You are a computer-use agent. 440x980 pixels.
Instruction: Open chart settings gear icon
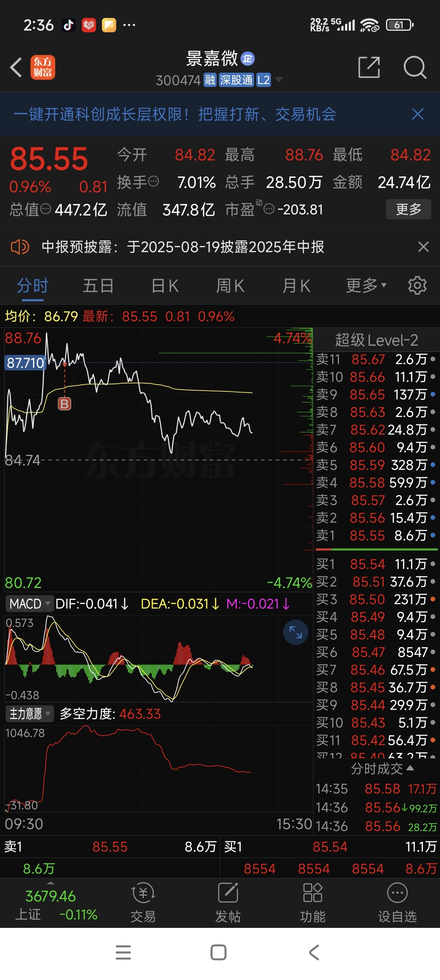(417, 285)
